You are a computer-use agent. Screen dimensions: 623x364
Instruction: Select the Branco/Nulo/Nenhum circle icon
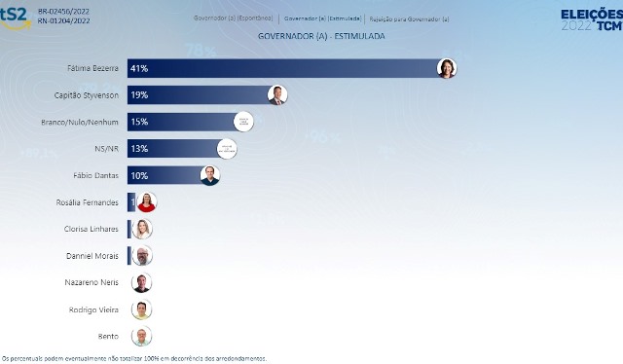[x=243, y=122]
